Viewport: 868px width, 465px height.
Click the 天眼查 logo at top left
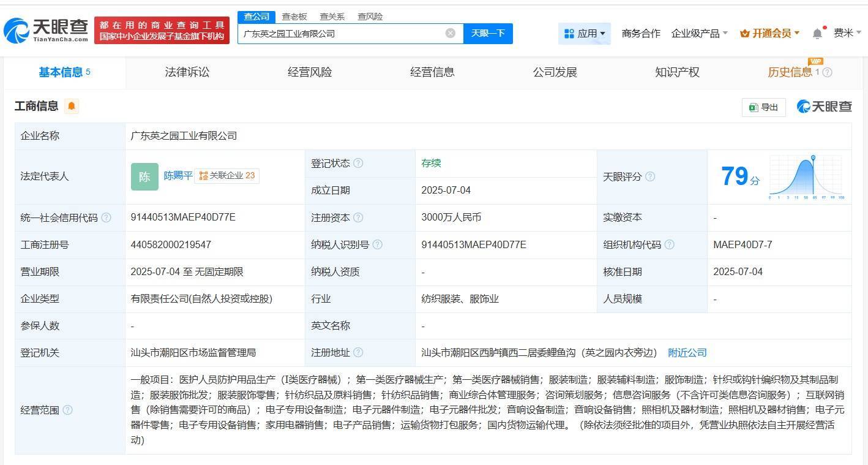coord(46,30)
